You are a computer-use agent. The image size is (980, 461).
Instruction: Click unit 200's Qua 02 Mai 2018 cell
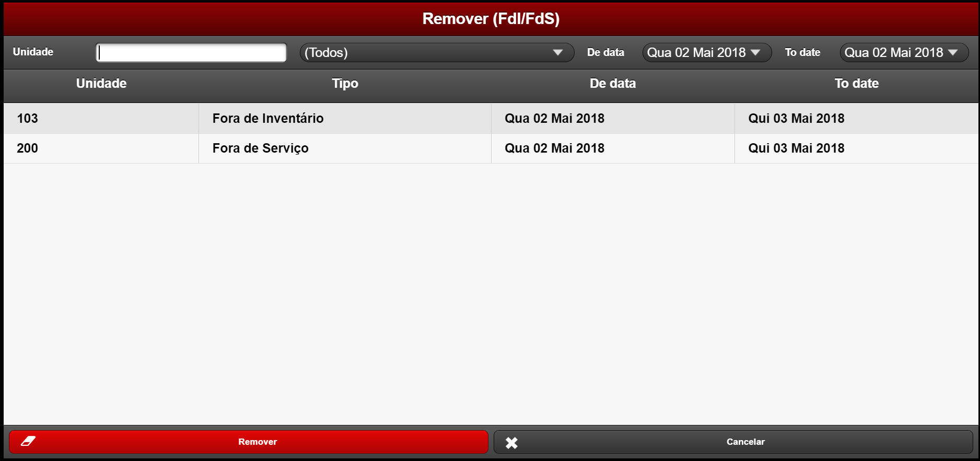554,148
